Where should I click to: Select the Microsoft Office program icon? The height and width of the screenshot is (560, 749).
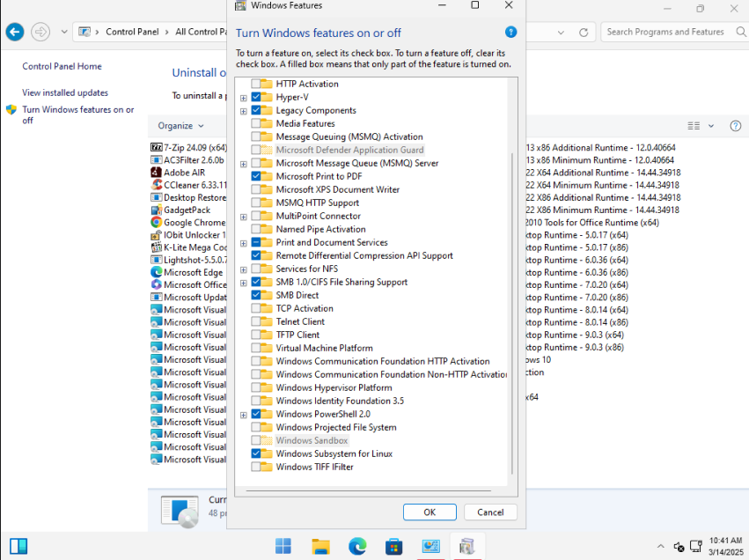click(156, 284)
